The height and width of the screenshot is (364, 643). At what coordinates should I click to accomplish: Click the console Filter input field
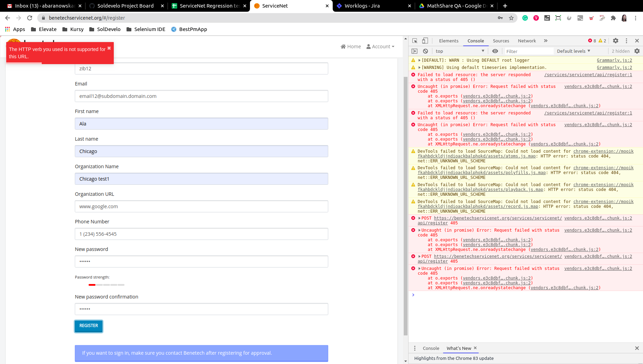[x=529, y=51]
